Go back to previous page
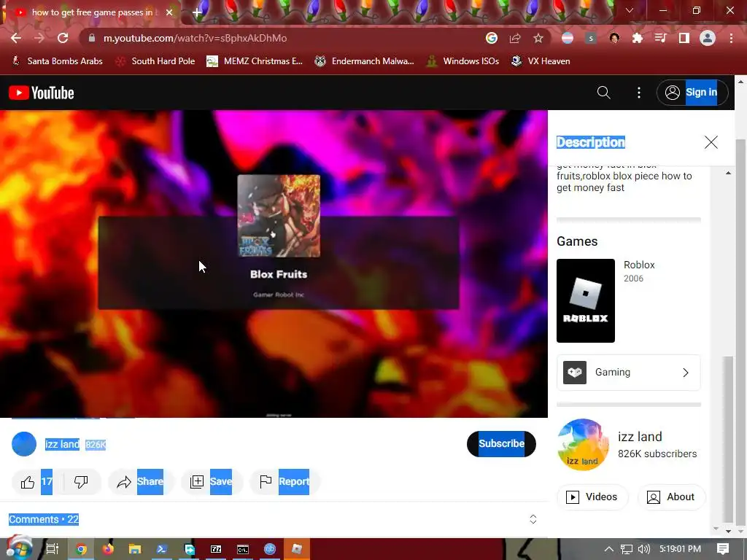Viewport: 747px width, 560px height. [x=16, y=38]
